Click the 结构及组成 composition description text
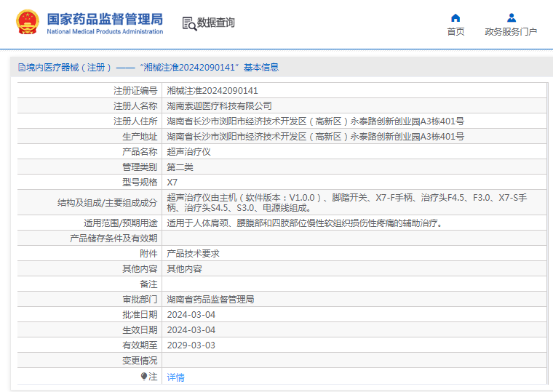The width and height of the screenshot is (553, 392). click(x=347, y=203)
